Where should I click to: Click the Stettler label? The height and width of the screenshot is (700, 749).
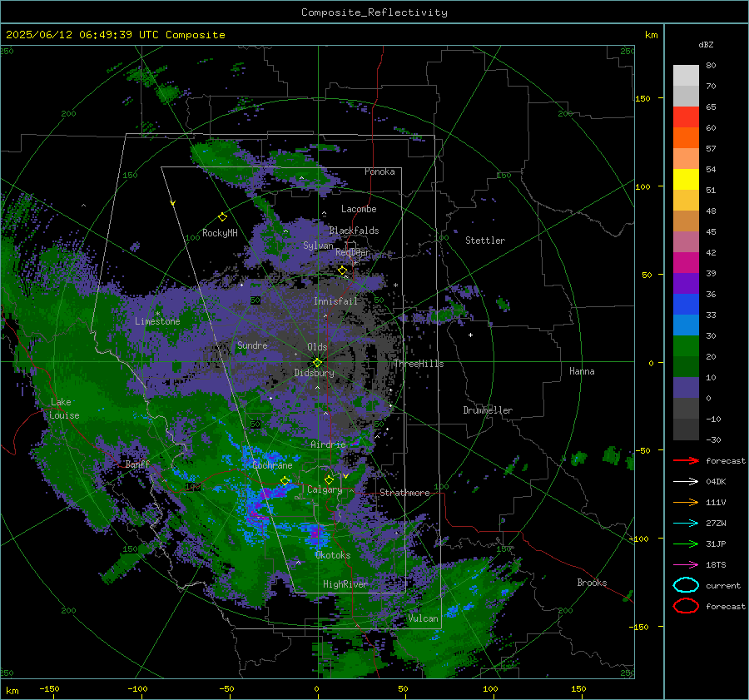485,241
